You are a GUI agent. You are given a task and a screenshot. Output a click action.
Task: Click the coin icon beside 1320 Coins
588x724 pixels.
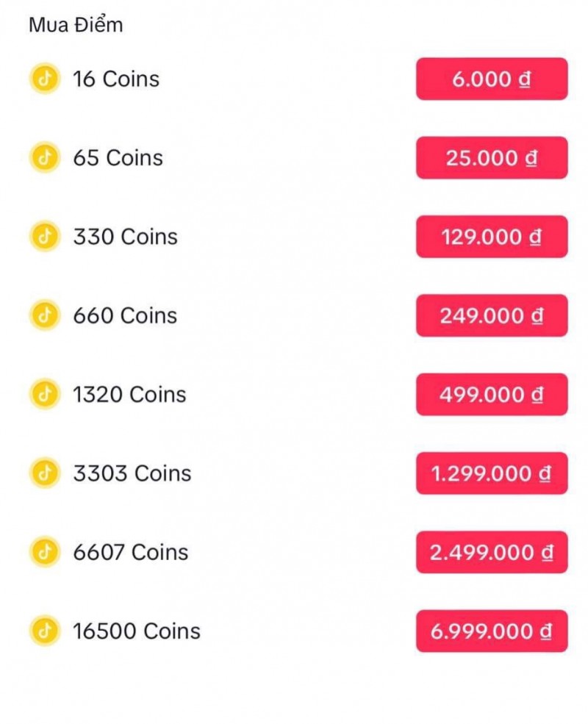[44, 394]
